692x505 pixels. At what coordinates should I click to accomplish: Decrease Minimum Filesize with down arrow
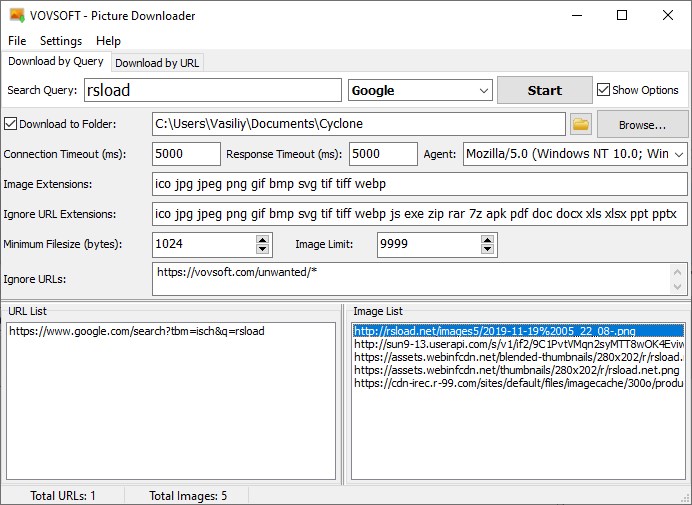pos(263,249)
